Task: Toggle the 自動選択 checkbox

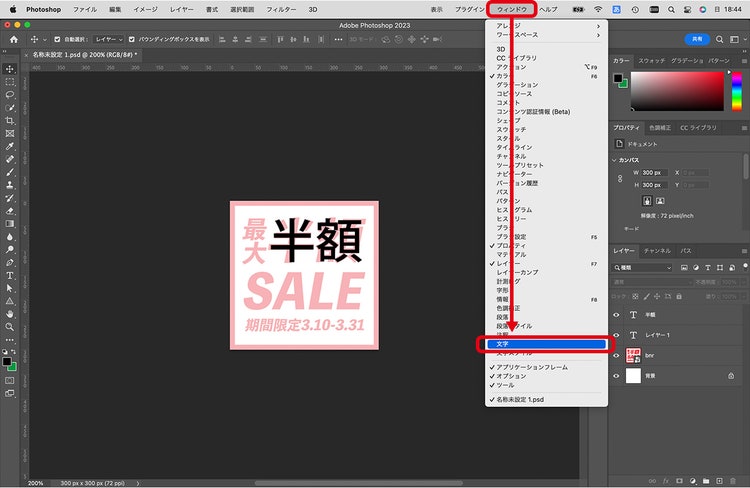Action: pyautogui.click(x=57, y=39)
